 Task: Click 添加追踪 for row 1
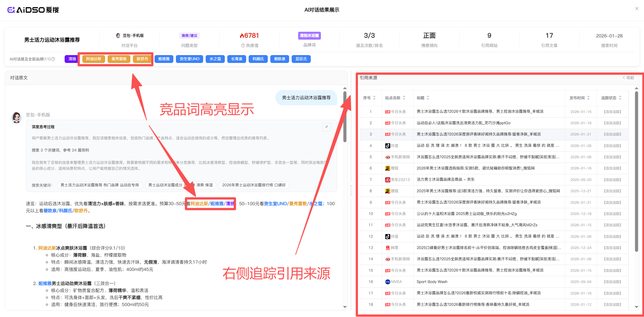pyautogui.click(x=613, y=112)
